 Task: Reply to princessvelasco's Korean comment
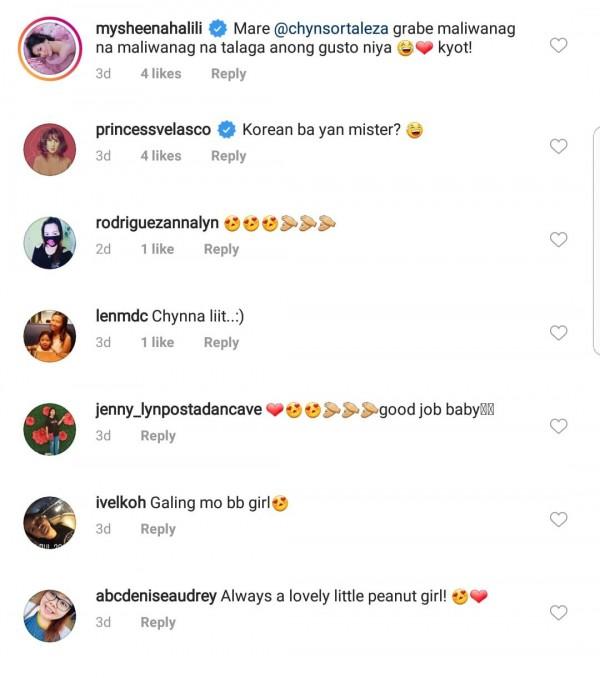pos(228,155)
